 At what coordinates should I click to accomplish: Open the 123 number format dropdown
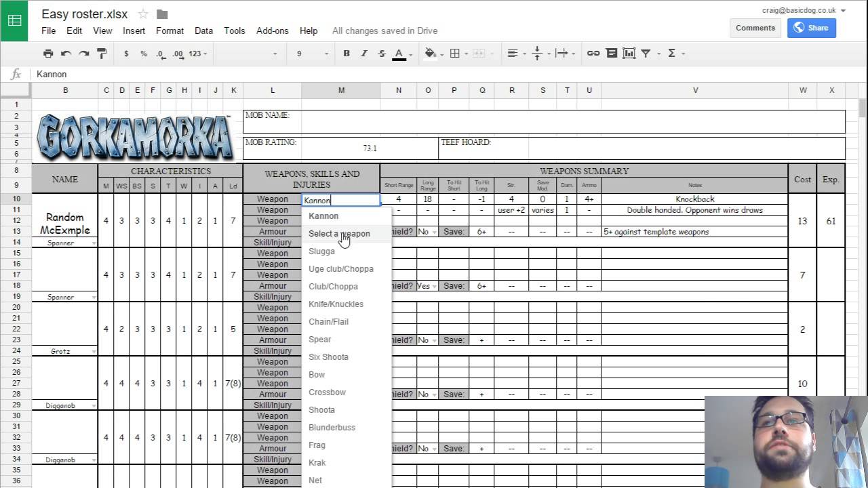coord(198,54)
